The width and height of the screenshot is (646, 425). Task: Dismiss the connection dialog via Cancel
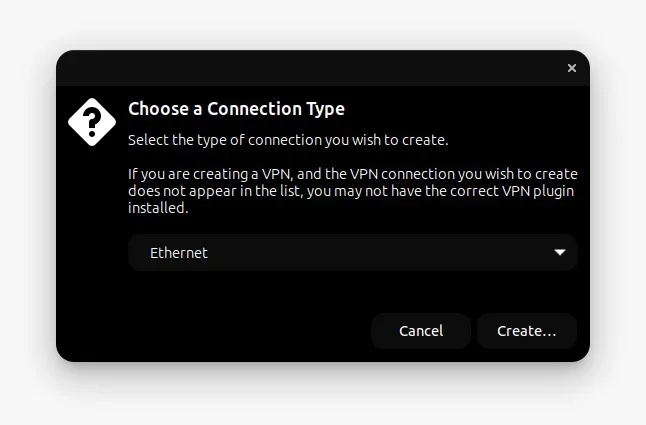tap(421, 331)
